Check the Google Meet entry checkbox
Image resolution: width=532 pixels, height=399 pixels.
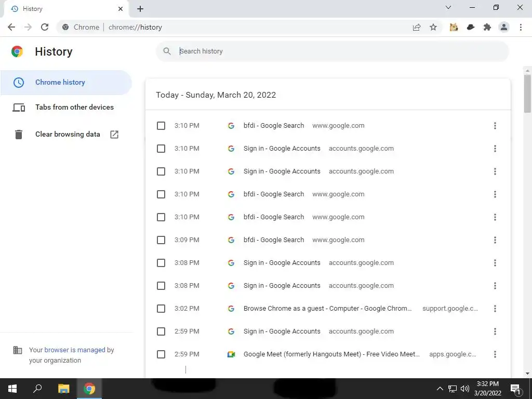coord(161,354)
